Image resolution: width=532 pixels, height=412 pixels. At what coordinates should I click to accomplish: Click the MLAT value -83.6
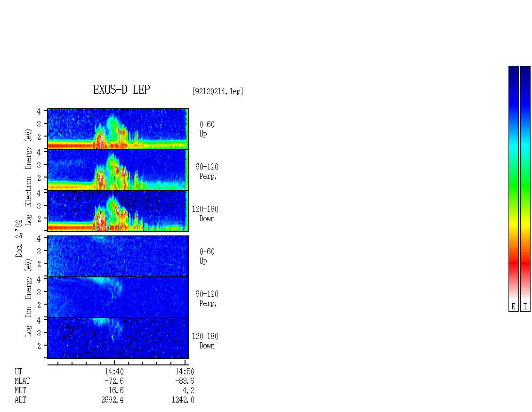(x=185, y=381)
